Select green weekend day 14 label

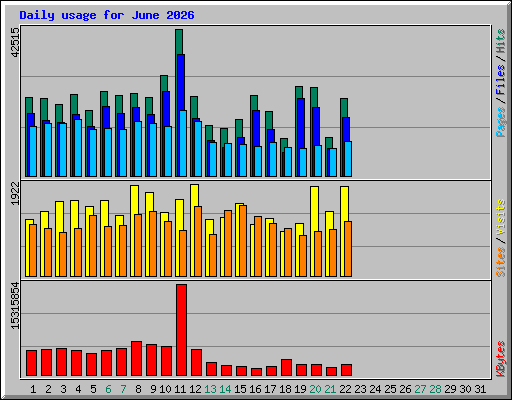[225, 389]
